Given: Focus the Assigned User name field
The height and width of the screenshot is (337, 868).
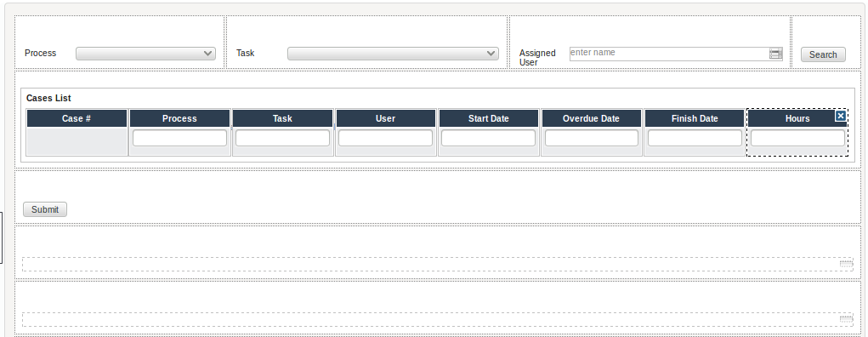Looking at the screenshot, I should [x=676, y=54].
